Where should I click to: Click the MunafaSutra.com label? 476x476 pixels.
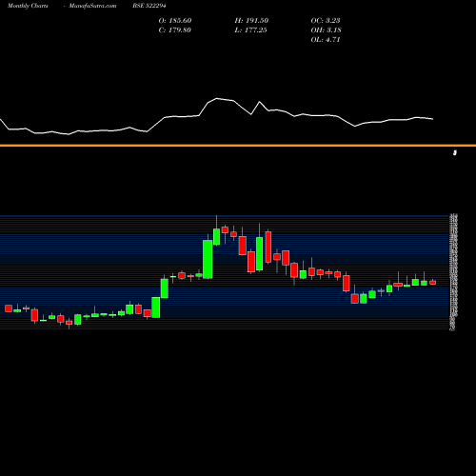92,6
